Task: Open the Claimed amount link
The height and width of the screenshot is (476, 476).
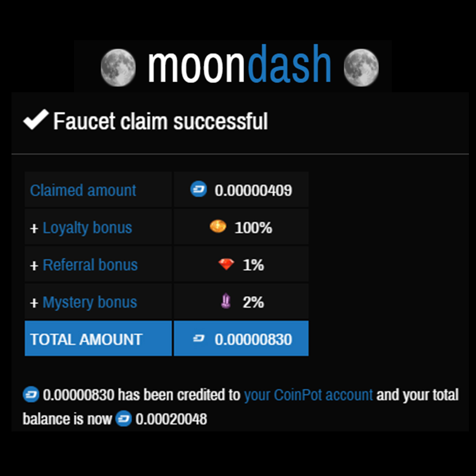Action: (83, 190)
